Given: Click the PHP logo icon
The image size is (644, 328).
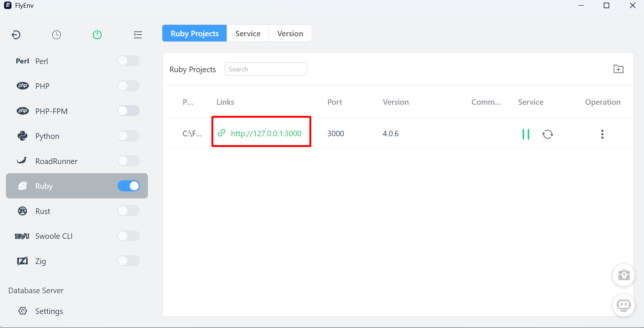Looking at the screenshot, I should point(23,86).
